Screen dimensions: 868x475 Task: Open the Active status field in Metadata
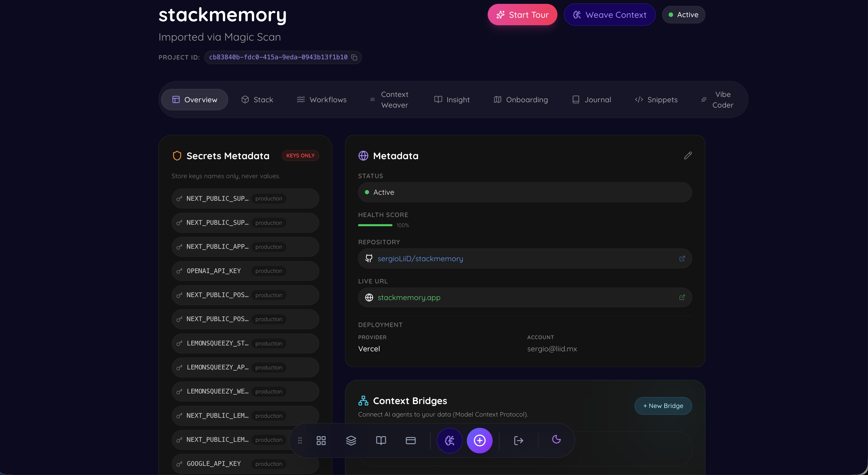[x=525, y=192]
